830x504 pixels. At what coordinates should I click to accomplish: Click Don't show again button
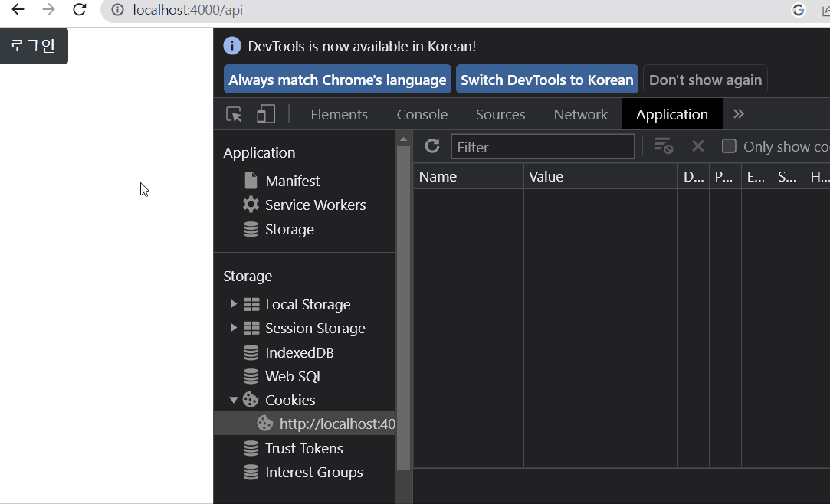(x=705, y=80)
